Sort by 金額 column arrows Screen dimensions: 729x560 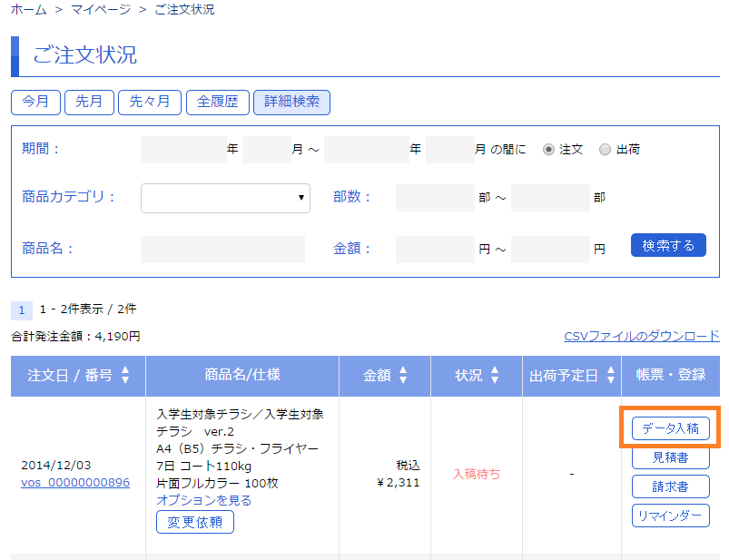[403, 375]
